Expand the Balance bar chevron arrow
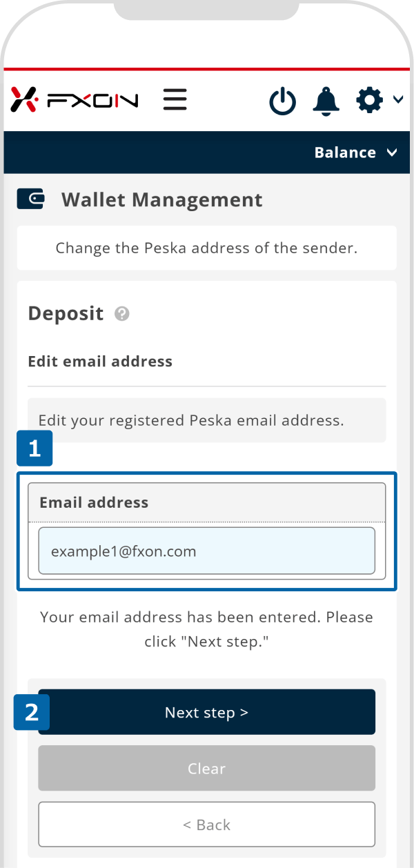The height and width of the screenshot is (868, 414). pyautogui.click(x=393, y=152)
